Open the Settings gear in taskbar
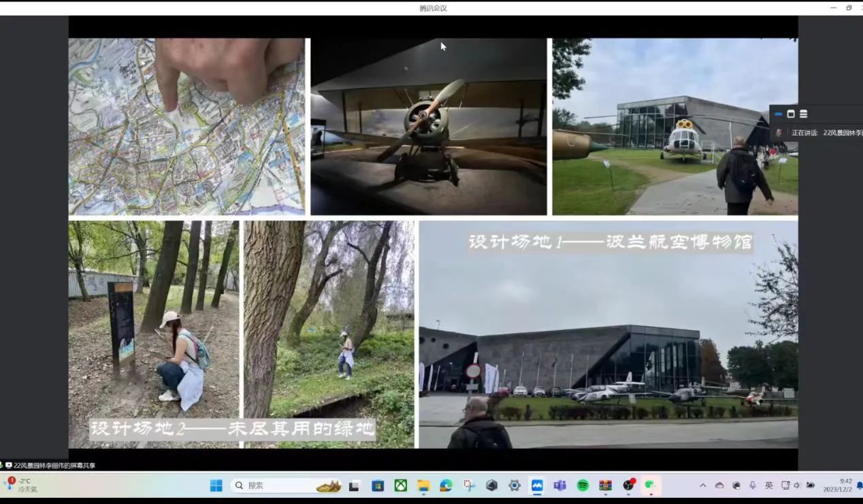The image size is (863, 504). click(515, 486)
